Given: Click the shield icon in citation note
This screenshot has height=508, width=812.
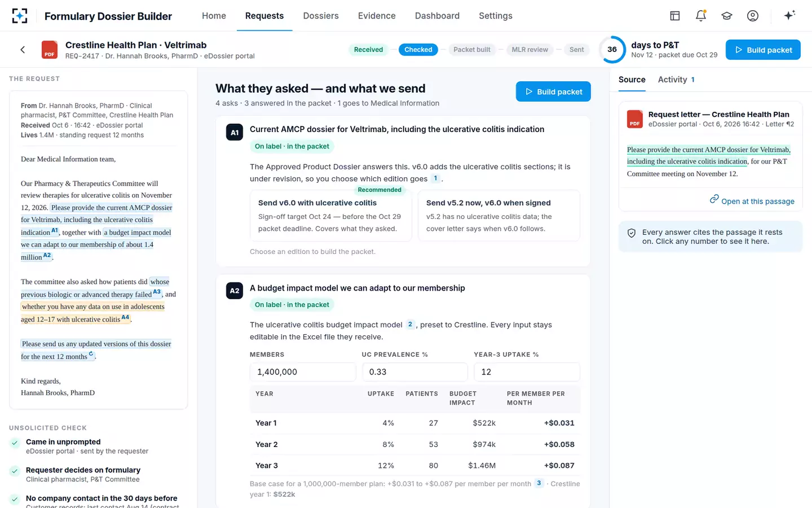Looking at the screenshot, I should 632,233.
